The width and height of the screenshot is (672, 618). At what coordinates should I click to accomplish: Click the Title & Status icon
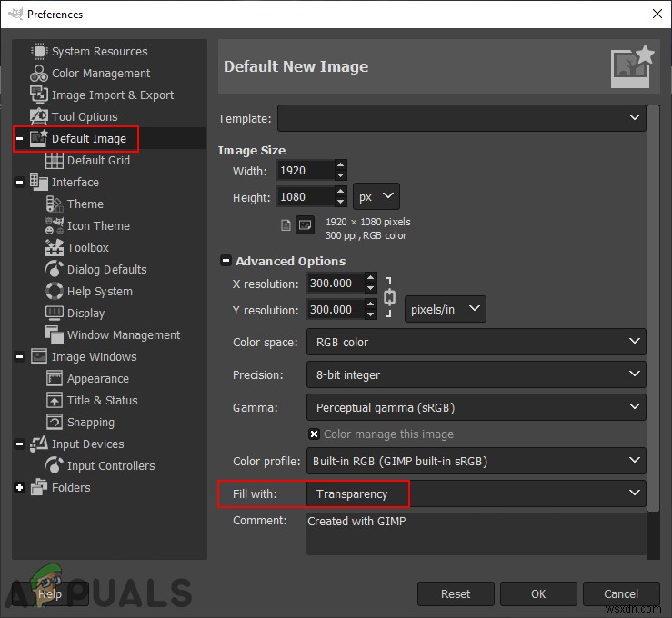click(x=55, y=400)
